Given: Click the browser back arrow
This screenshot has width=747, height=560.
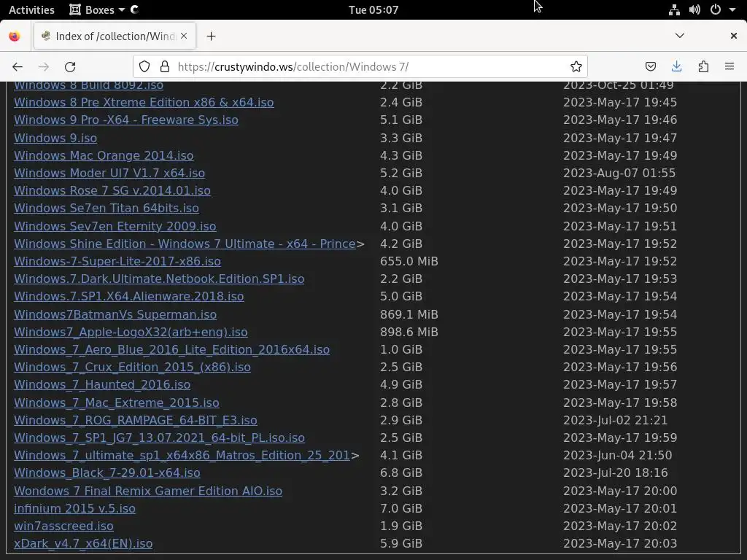Looking at the screenshot, I should tap(18, 66).
